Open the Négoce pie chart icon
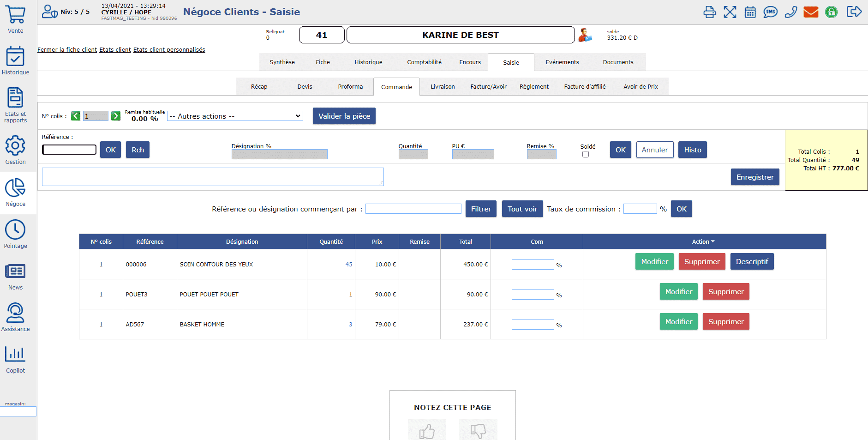This screenshot has height=440, width=868. pos(15,188)
